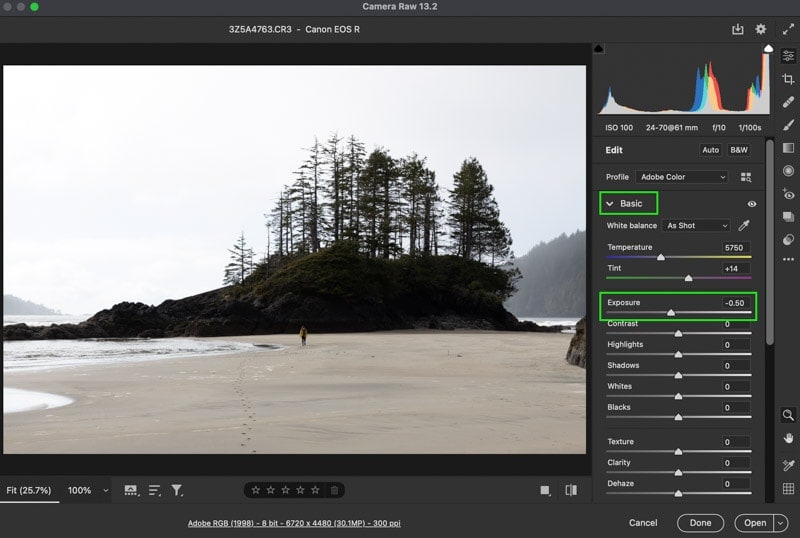Open the white balance eyedropper

(x=744, y=225)
